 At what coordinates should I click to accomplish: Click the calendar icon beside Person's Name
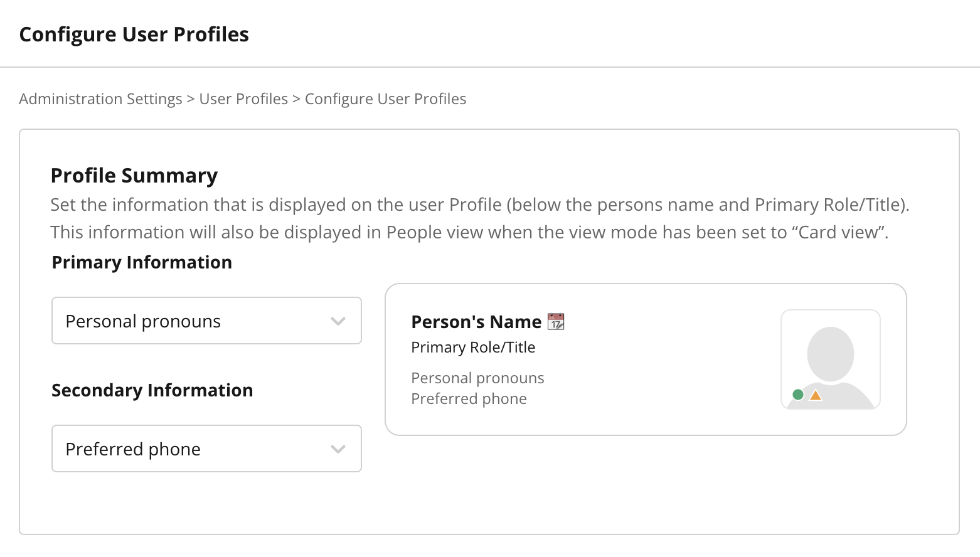(x=556, y=322)
